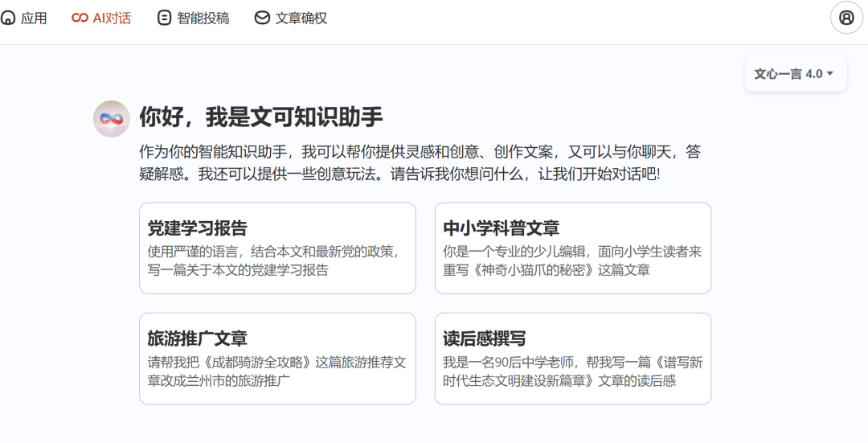Click the dropdown arrow beside 文心一言 4.0
Screen dimensions: 868x443
click(x=829, y=74)
